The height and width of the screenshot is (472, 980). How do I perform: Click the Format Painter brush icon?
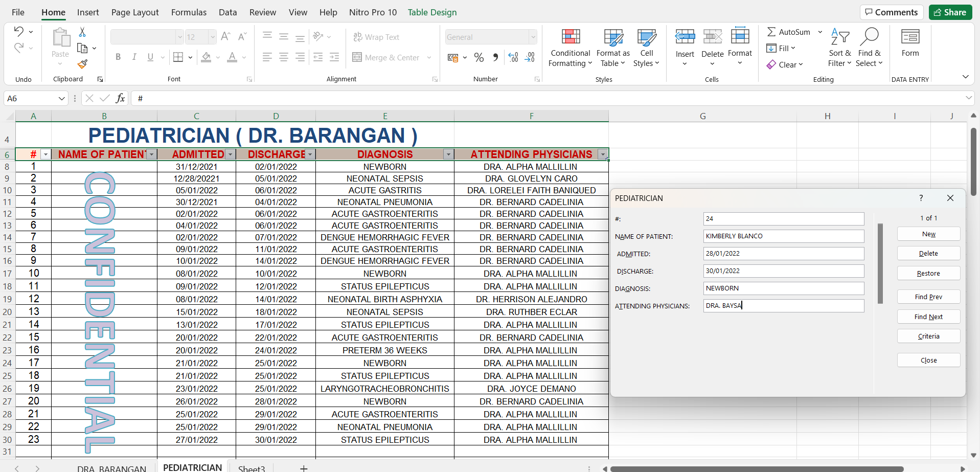pyautogui.click(x=82, y=64)
